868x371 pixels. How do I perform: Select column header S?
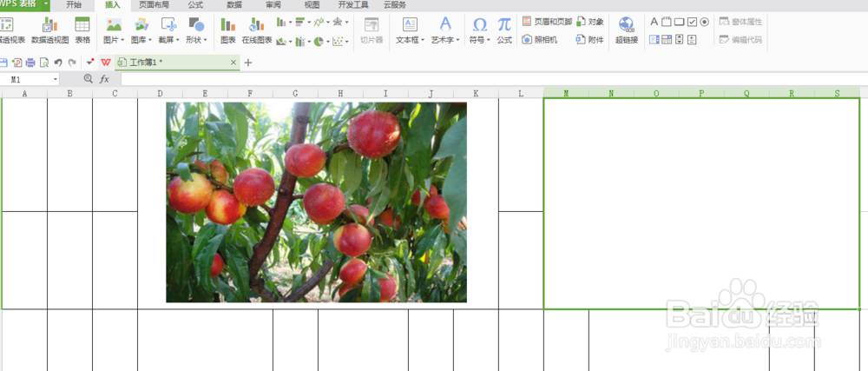(x=837, y=94)
